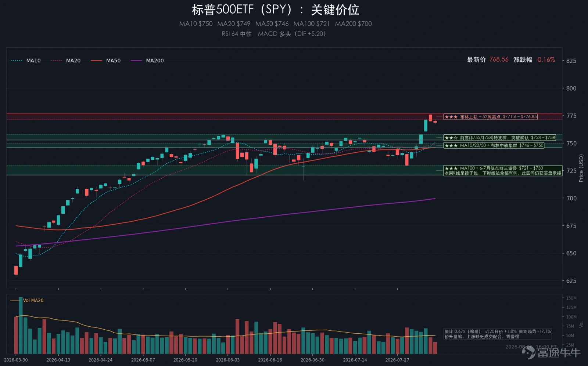
Task: Click the 涨跌幅 -0.16% readout
Action: (x=534, y=59)
